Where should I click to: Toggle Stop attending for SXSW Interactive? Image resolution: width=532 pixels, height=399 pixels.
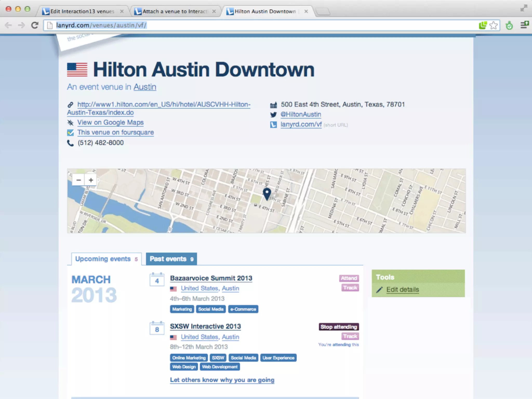[338, 327]
